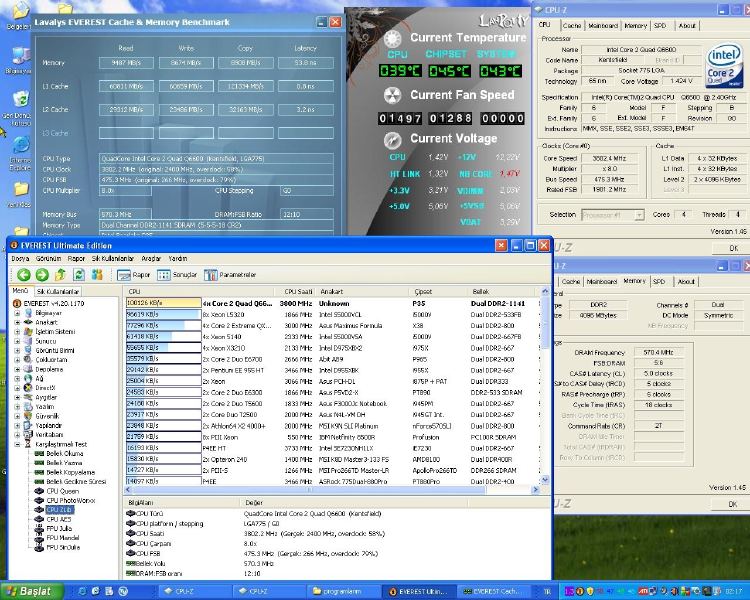The image size is (750, 600).
Task: Select the Veritabanı tree item
Action: click(49, 435)
